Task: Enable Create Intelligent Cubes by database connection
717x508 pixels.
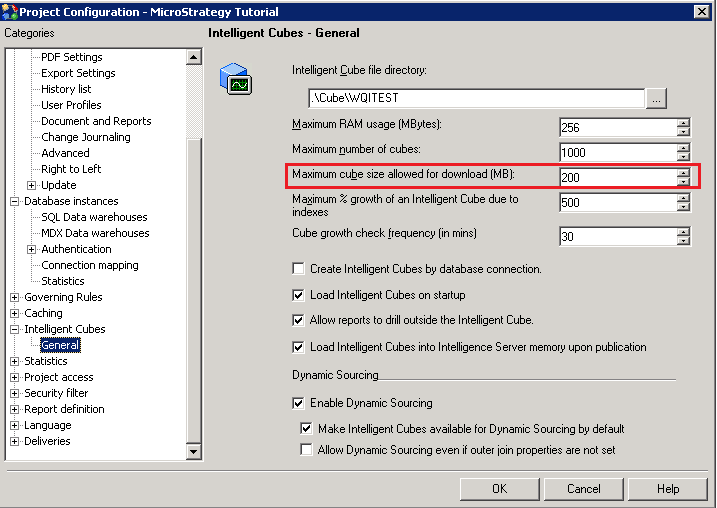Action: click(299, 269)
